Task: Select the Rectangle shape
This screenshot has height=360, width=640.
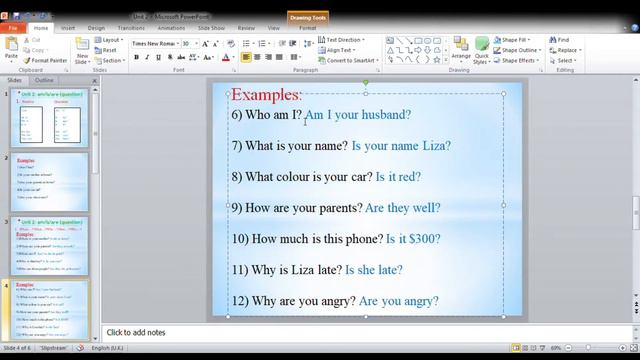Action: (418, 41)
